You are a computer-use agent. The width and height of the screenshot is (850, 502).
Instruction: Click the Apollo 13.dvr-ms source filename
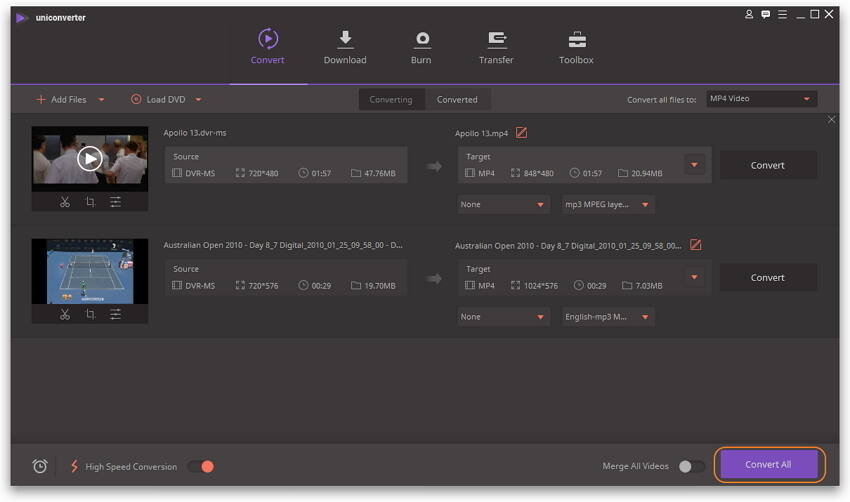pyautogui.click(x=195, y=133)
